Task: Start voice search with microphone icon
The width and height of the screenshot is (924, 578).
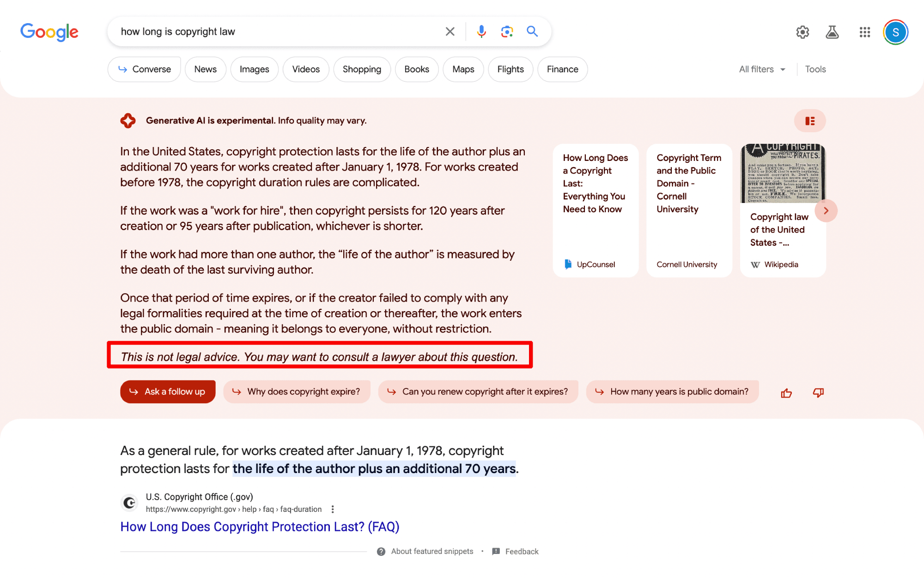Action: [481, 31]
